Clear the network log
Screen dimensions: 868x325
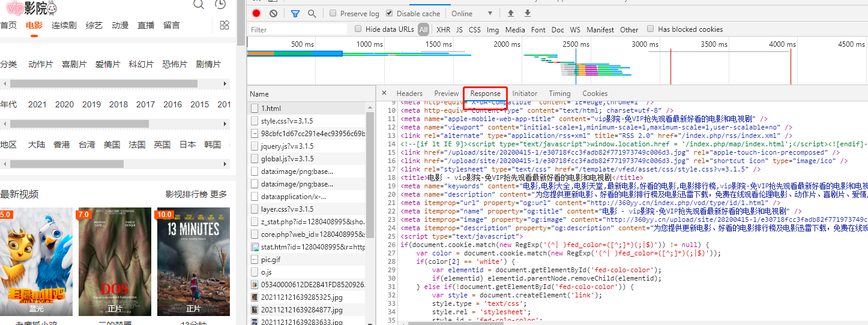(273, 13)
